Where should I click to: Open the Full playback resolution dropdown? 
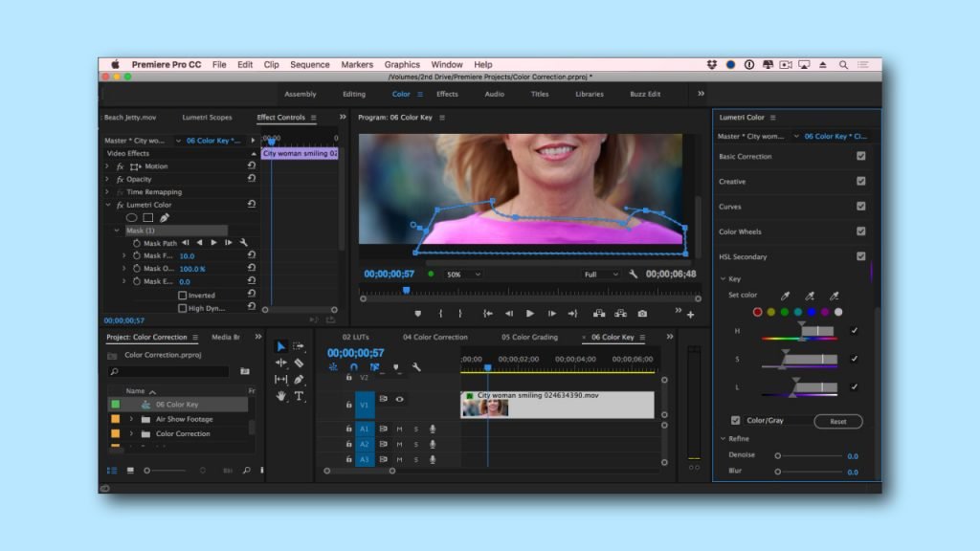[601, 275]
